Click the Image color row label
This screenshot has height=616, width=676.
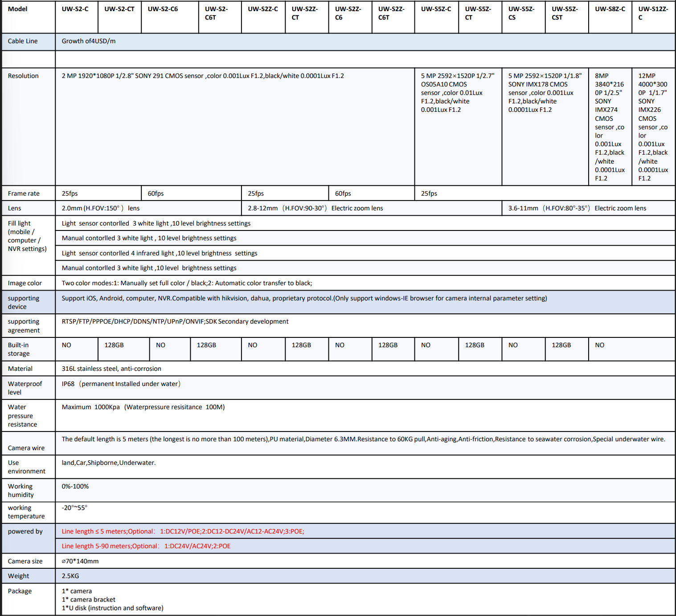(25, 283)
